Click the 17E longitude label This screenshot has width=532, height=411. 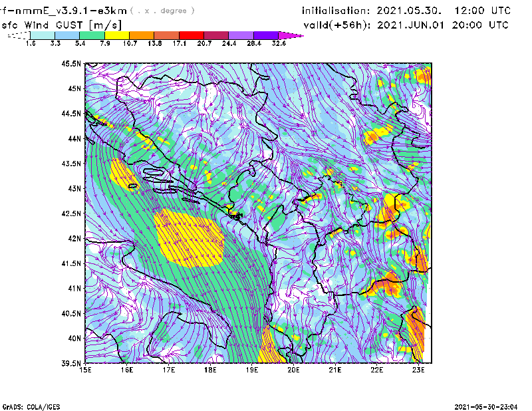pyautogui.click(x=169, y=370)
